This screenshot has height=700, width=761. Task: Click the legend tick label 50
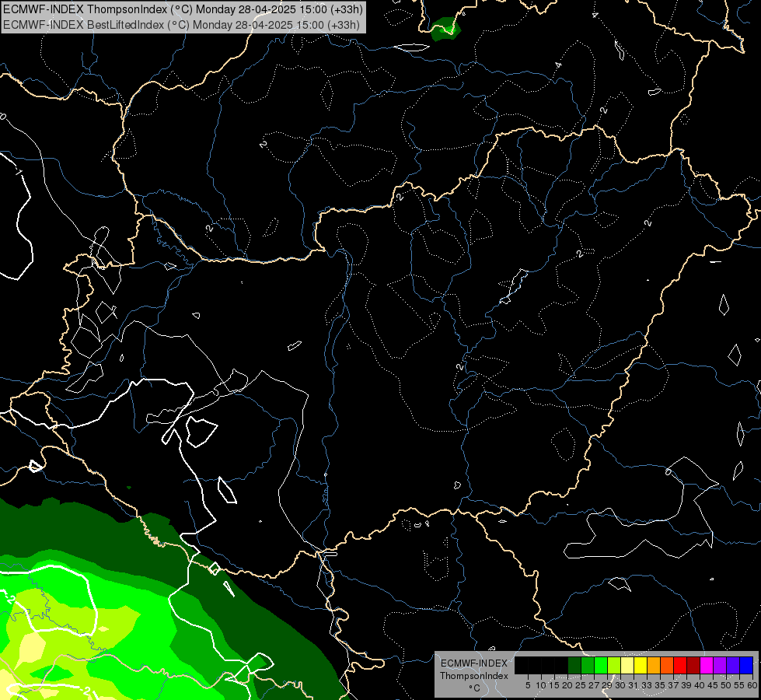tap(726, 685)
